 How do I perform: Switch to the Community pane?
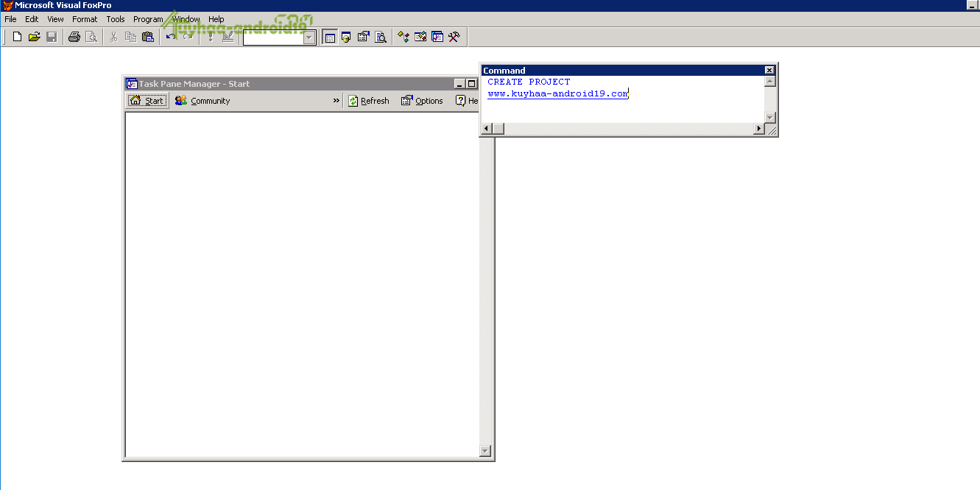[x=202, y=101]
